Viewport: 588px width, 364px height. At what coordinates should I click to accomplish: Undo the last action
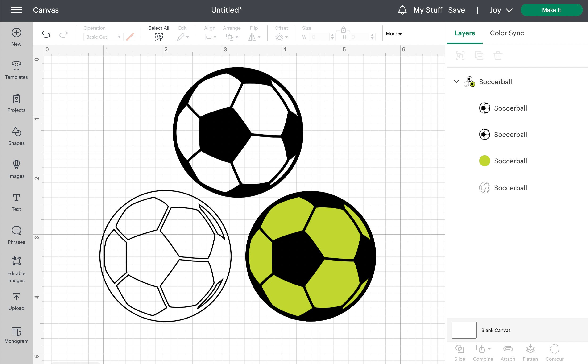pyautogui.click(x=46, y=34)
